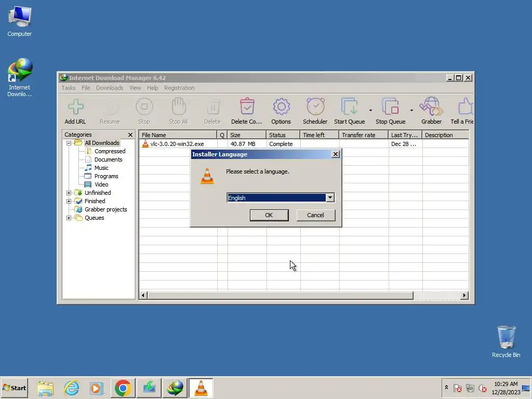Viewport: 532px width, 399px height.
Task: Select Internet Download Manager desktop shortcut
Action: (20, 78)
